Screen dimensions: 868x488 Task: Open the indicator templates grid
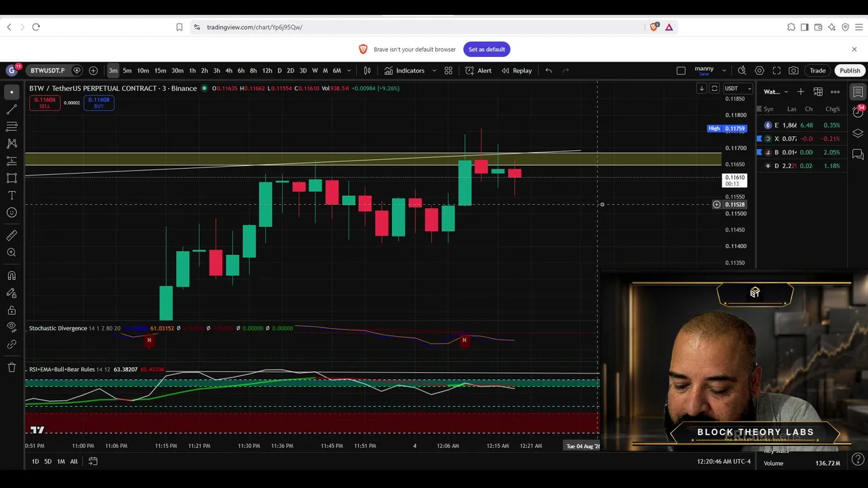click(448, 70)
